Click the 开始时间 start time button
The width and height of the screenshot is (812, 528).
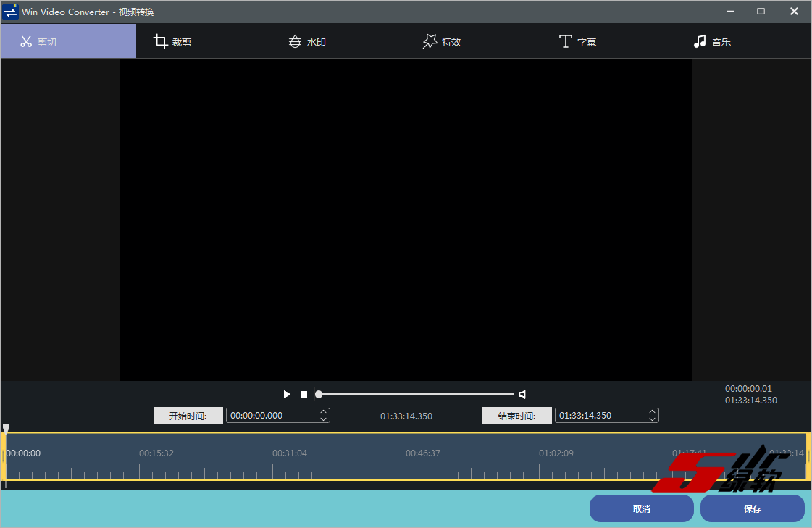tap(188, 416)
